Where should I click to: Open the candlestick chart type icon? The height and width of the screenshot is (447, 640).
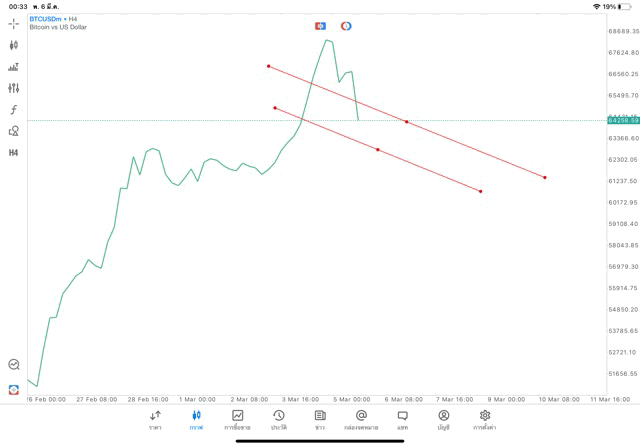tap(14, 45)
